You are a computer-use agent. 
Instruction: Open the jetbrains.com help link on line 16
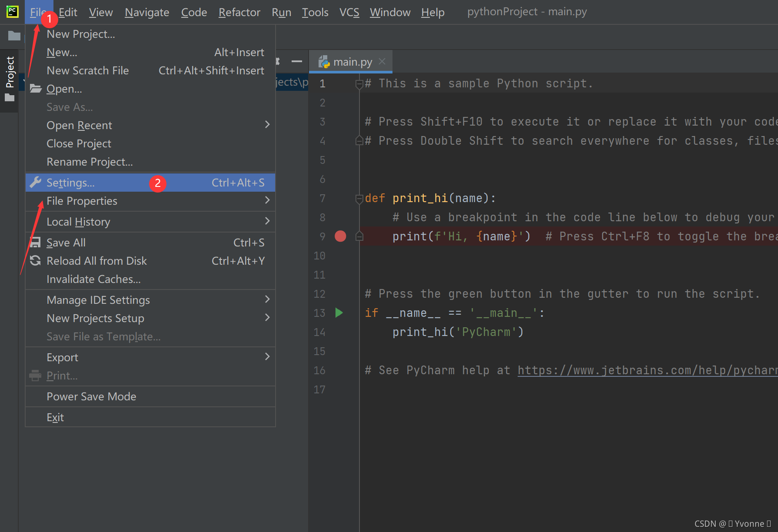[647, 370]
